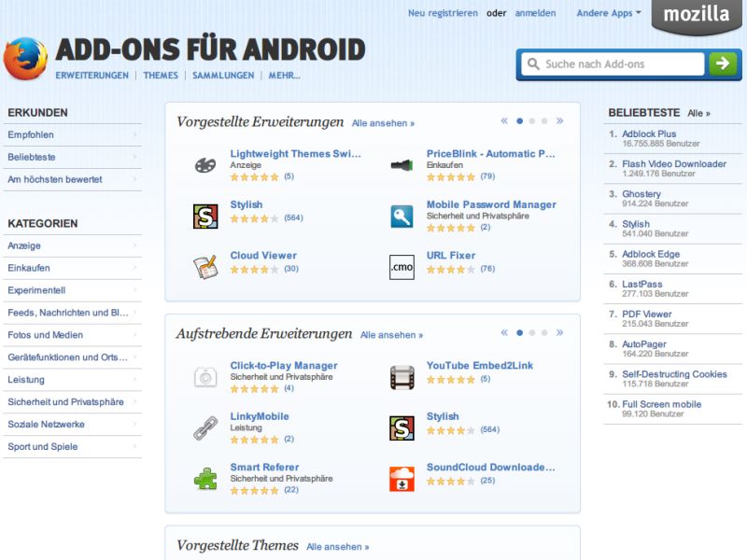The image size is (747, 560).
Task: Click the Firefox logo icon
Action: point(25,59)
